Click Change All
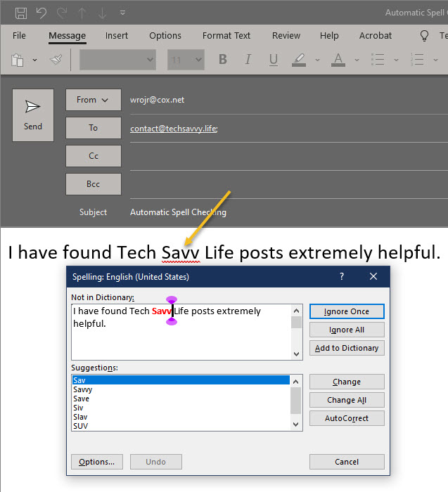The width and height of the screenshot is (448, 492). (347, 400)
